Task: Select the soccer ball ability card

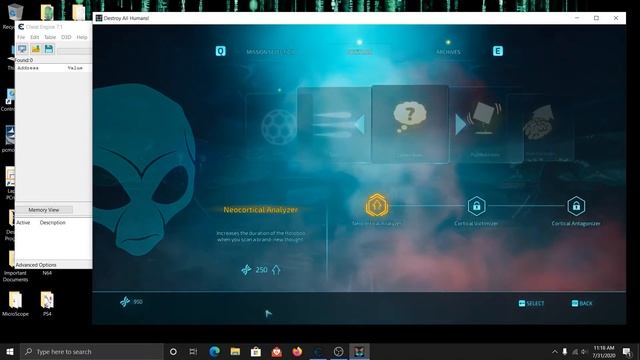Action: 279,127
